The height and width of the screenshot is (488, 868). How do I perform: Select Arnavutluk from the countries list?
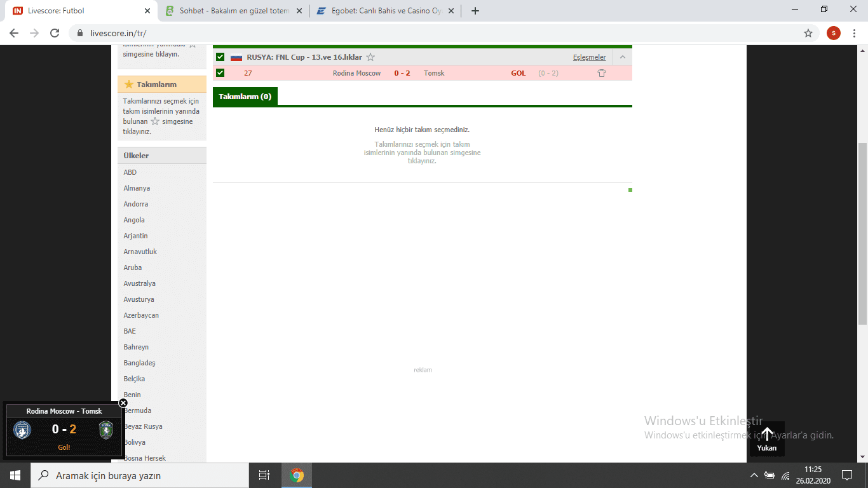[140, 252]
